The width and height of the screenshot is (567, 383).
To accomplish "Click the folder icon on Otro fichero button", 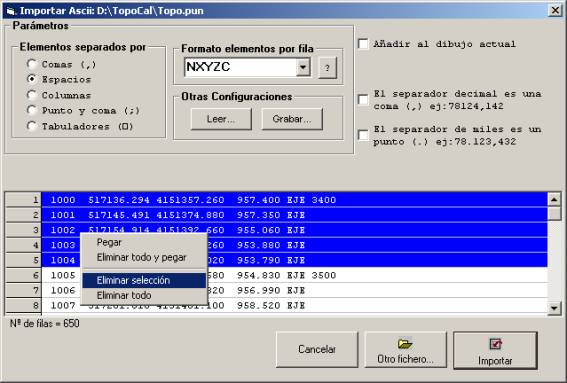I will [405, 344].
